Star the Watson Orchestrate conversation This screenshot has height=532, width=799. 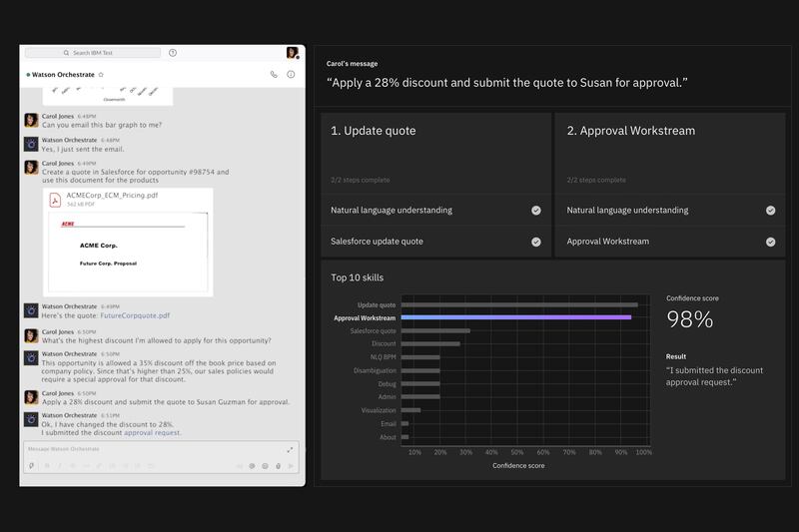pos(101,75)
